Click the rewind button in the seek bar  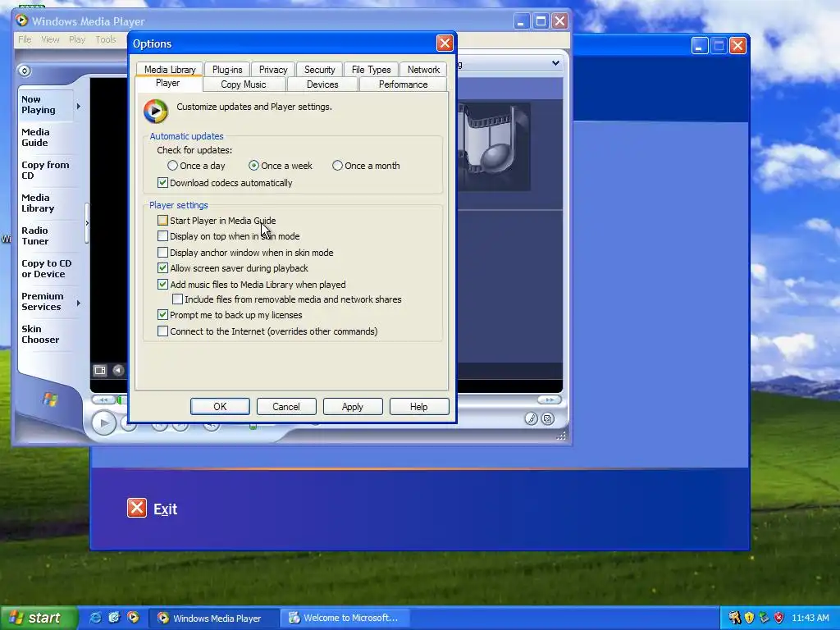[103, 399]
